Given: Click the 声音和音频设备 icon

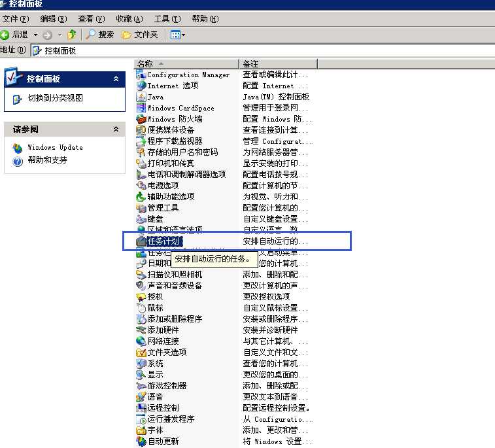Looking at the screenshot, I should 141,285.
